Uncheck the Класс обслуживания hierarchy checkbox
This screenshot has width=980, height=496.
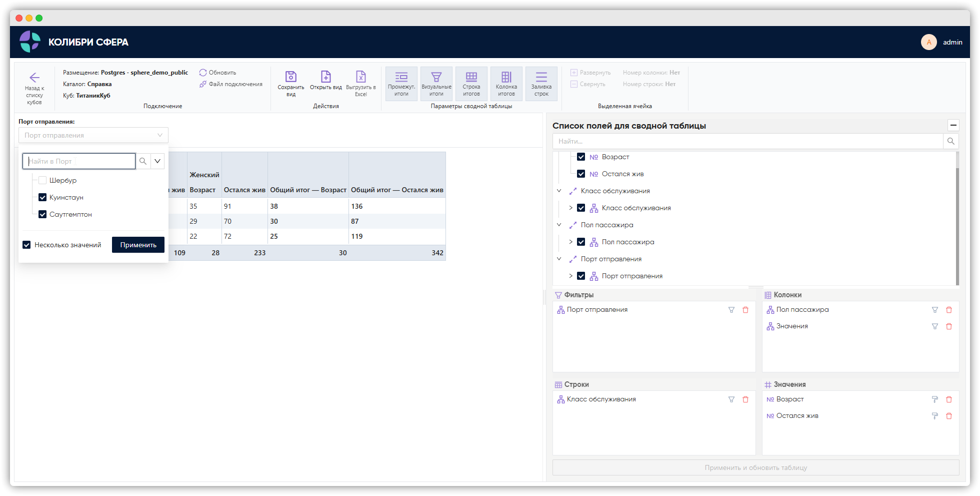click(581, 208)
